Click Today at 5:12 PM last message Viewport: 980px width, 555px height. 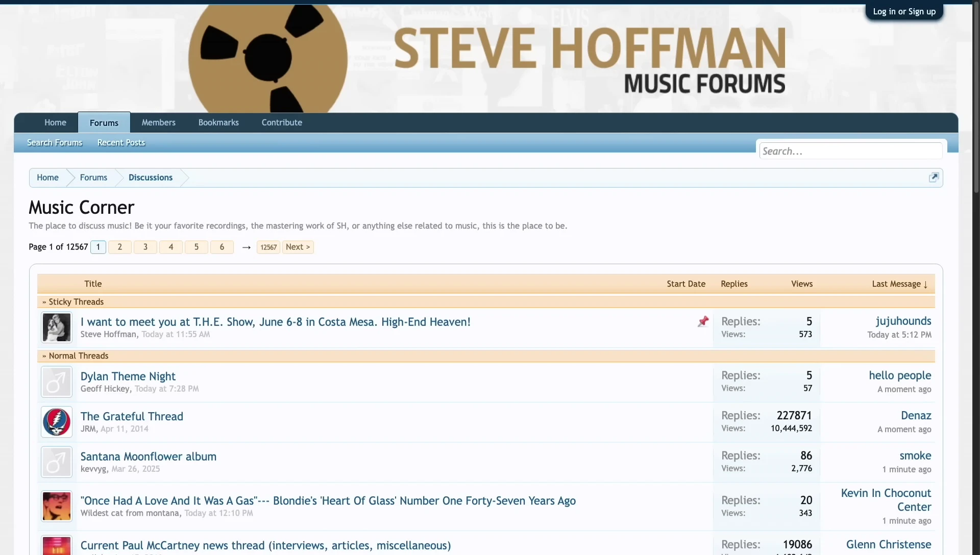(x=899, y=335)
